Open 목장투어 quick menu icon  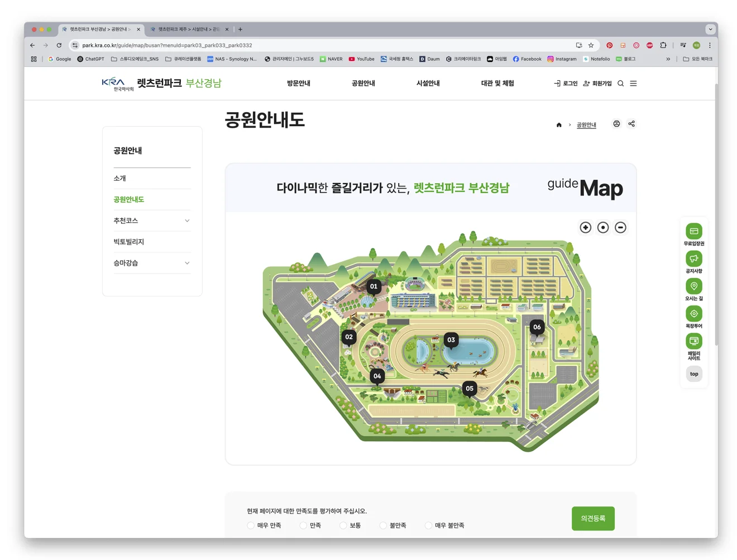point(694,313)
